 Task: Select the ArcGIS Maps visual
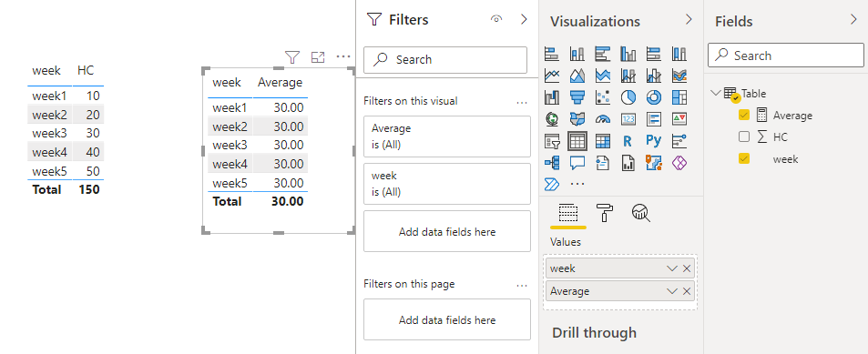click(x=653, y=163)
